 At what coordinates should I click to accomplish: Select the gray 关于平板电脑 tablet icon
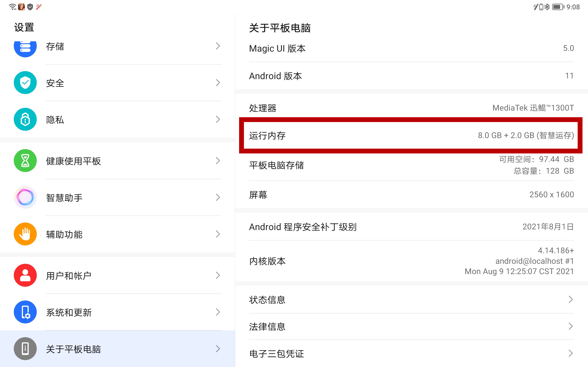[25, 349]
